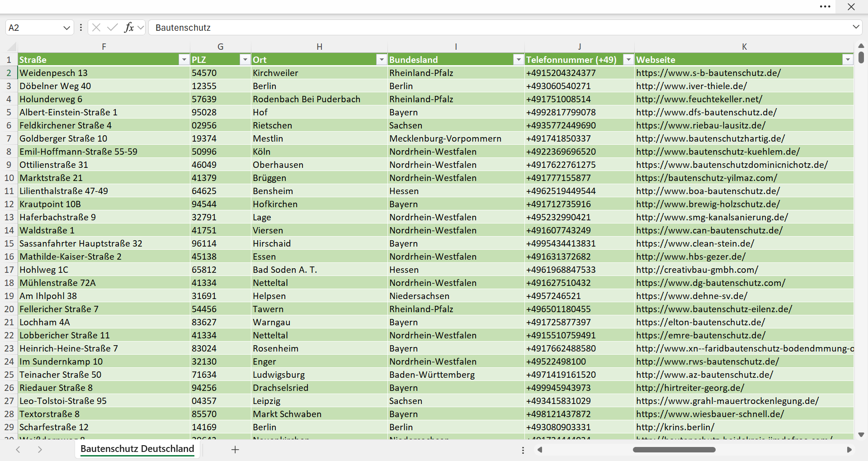Expand the formula bar with the chevron
This screenshot has width=868, height=461.
click(x=856, y=27)
